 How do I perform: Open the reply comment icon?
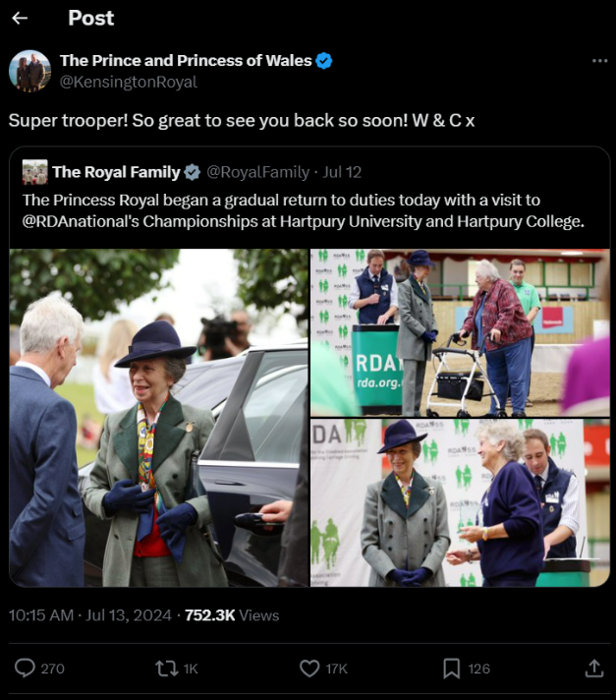point(26,669)
